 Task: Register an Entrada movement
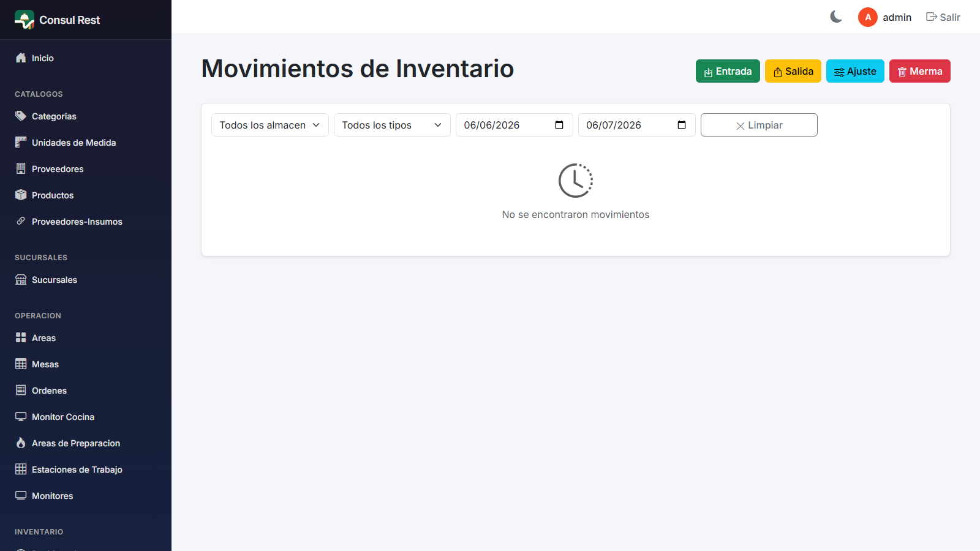(x=728, y=71)
